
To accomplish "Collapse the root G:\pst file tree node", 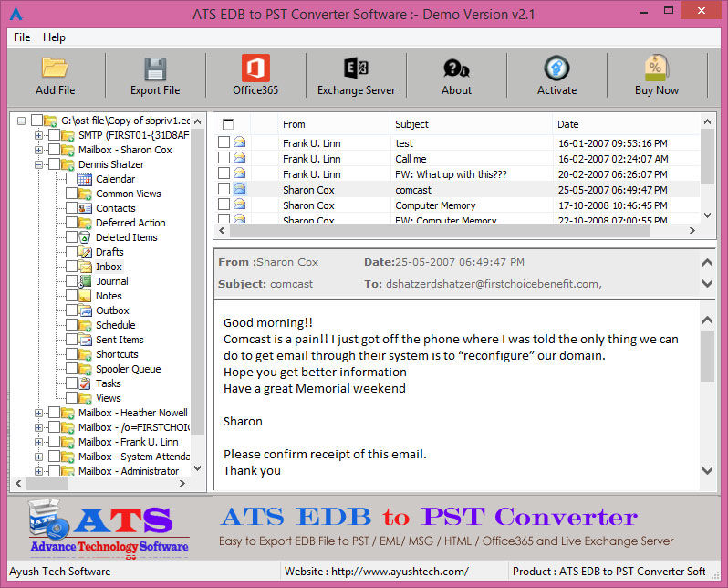I will click(x=21, y=121).
